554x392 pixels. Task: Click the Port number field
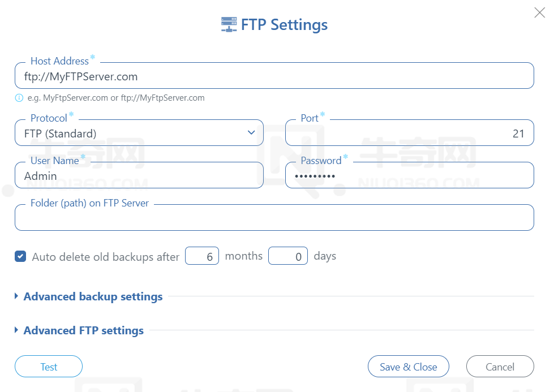tap(410, 133)
